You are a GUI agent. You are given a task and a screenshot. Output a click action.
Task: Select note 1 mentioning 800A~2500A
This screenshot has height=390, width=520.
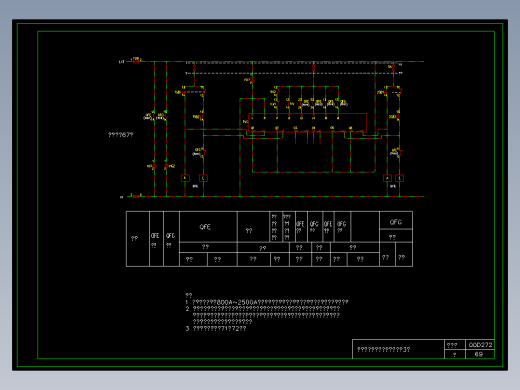[267, 302]
